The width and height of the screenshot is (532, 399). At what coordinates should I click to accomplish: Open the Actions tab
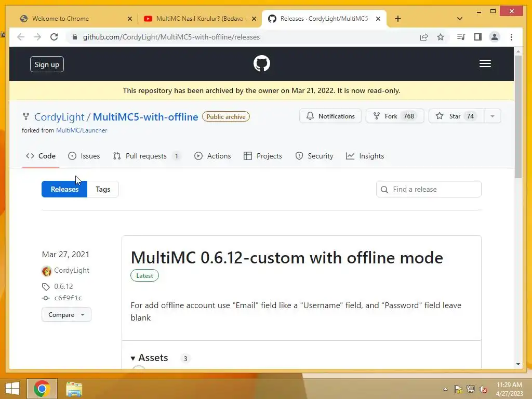pyautogui.click(x=212, y=156)
